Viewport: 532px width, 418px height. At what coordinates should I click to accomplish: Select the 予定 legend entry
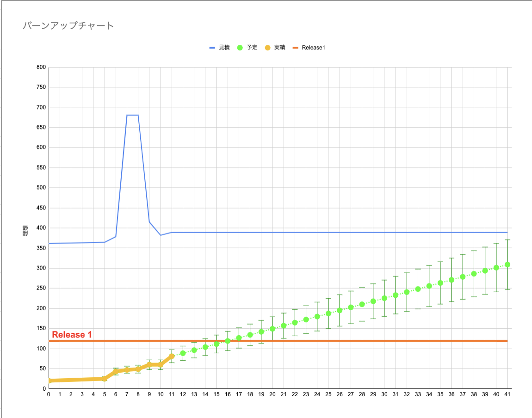pos(247,48)
